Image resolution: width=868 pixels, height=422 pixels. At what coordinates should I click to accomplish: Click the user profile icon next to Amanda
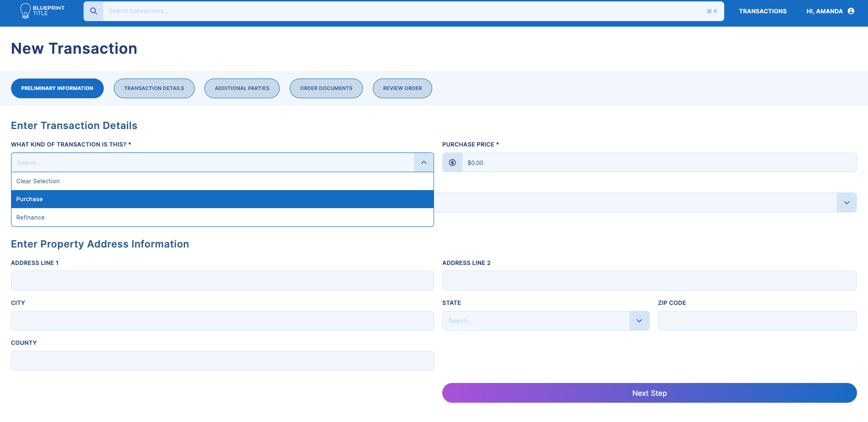point(852,11)
